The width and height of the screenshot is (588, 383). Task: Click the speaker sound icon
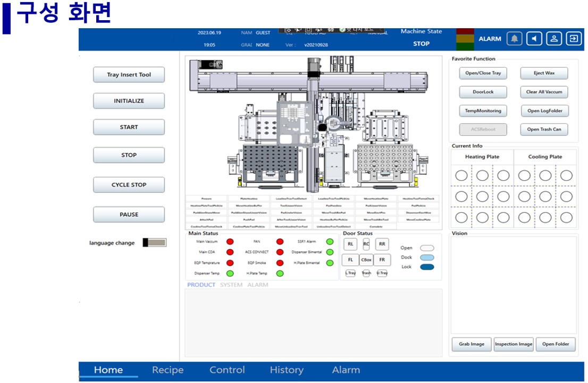click(534, 38)
